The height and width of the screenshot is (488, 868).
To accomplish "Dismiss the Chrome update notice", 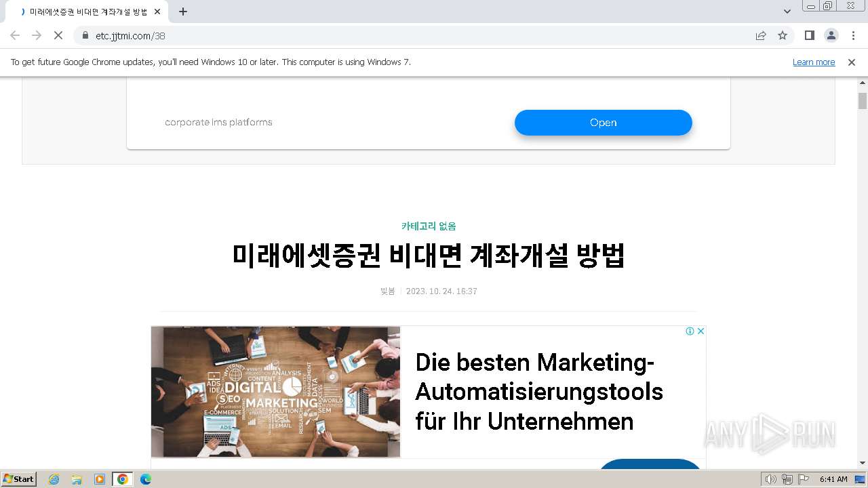I will tap(852, 62).
